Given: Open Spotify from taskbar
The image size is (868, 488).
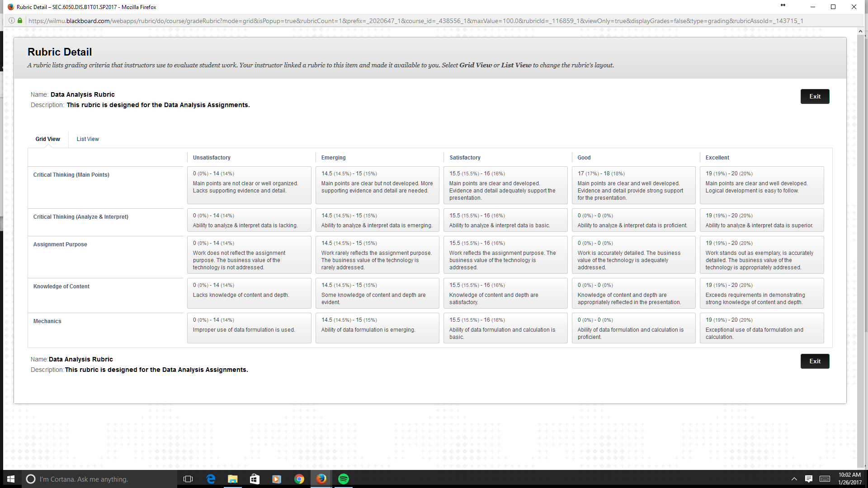Looking at the screenshot, I should [344, 479].
